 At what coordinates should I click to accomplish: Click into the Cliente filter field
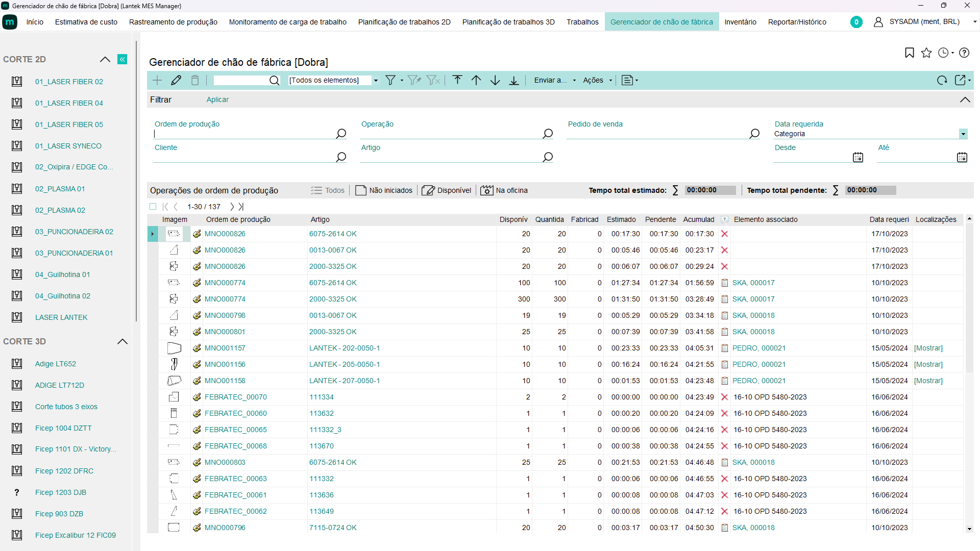(244, 157)
